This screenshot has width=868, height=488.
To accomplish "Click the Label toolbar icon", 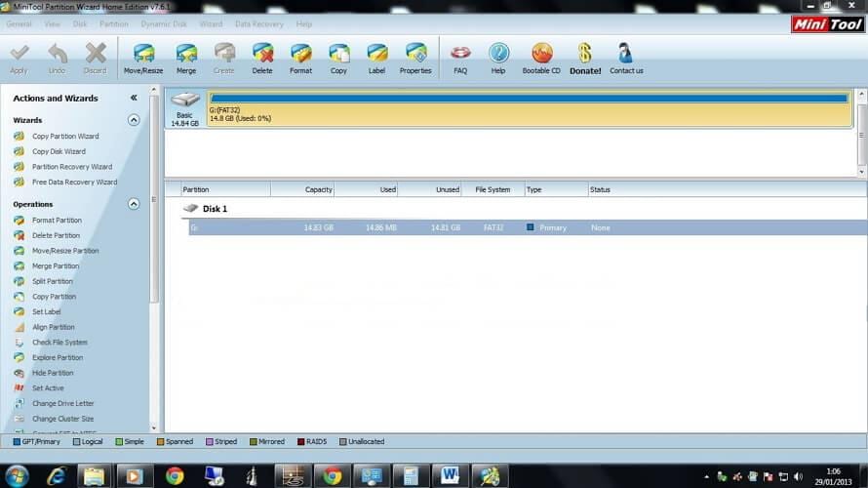I will (377, 53).
